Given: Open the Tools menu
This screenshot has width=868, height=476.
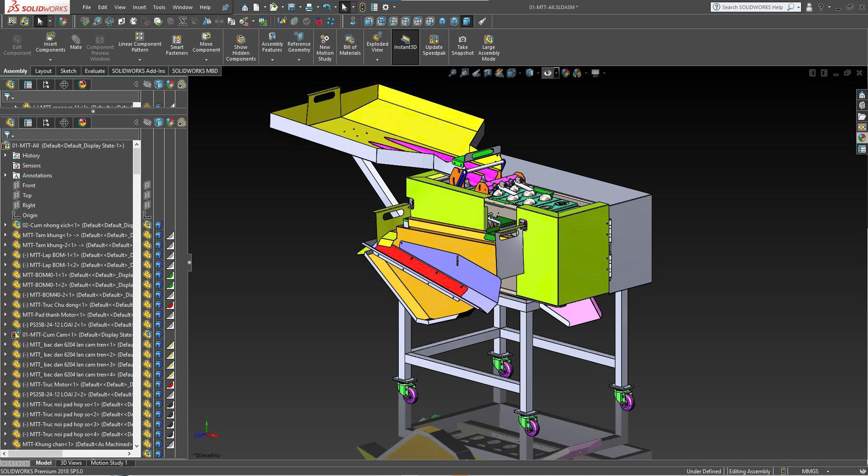Looking at the screenshot, I should (x=159, y=7).
